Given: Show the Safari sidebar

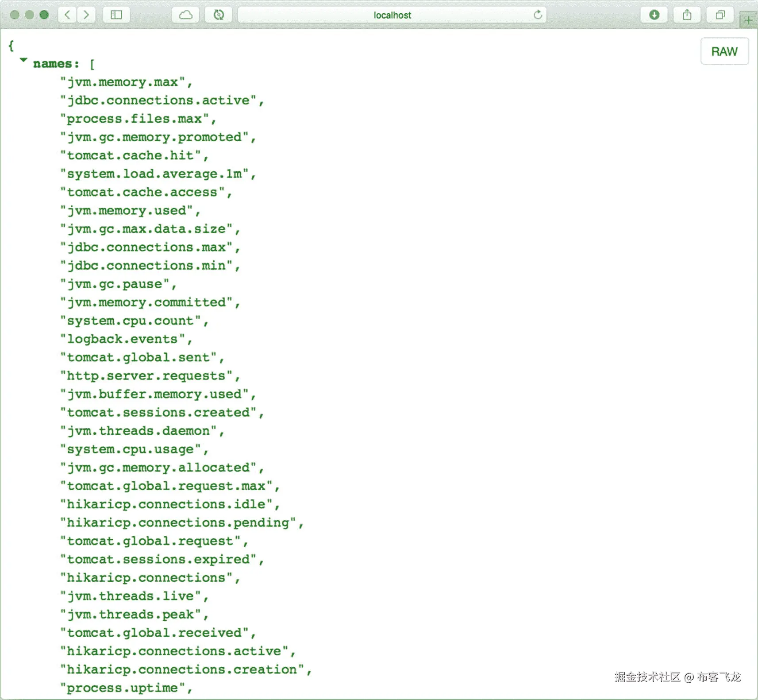Looking at the screenshot, I should tap(116, 15).
